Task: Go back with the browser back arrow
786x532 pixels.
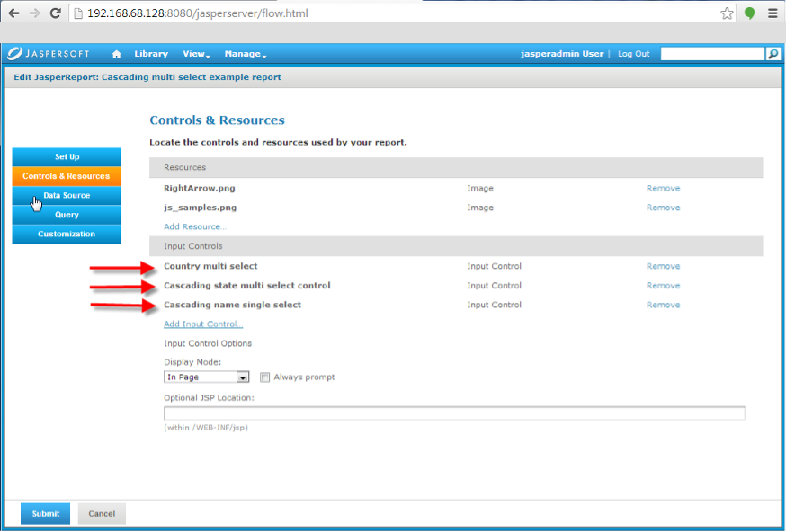Action: (13, 13)
